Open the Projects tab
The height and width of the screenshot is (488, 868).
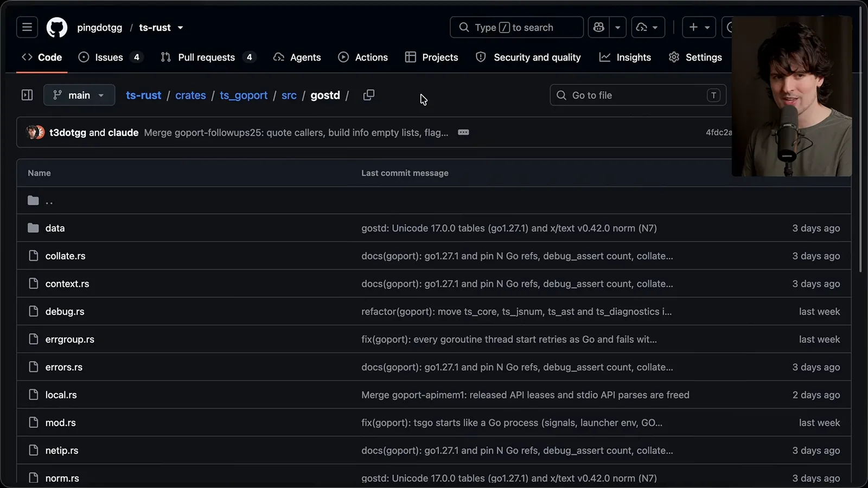pyautogui.click(x=432, y=57)
